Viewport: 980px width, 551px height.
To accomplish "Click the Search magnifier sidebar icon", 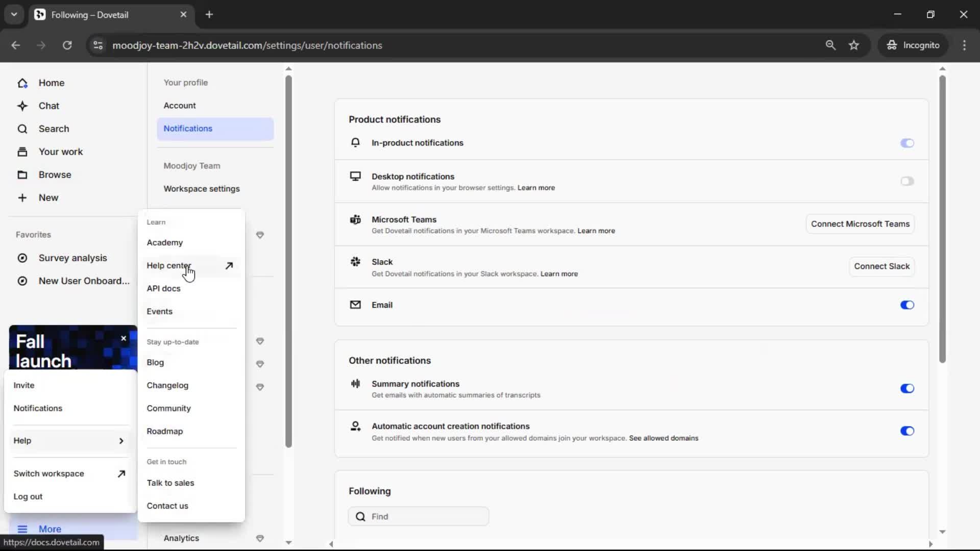I will coord(22,129).
